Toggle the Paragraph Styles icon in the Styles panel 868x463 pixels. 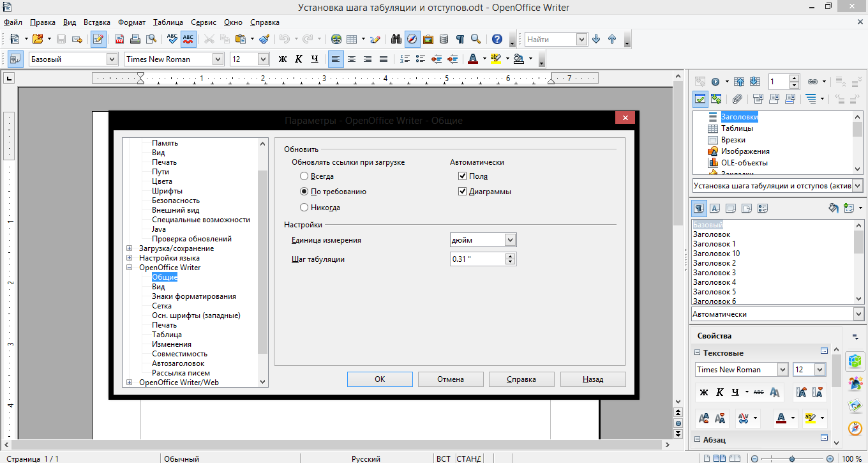pos(700,208)
